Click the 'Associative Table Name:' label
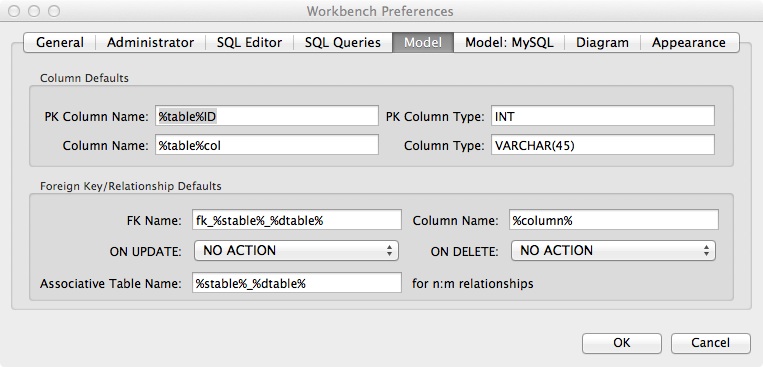The image size is (763, 367). click(x=110, y=284)
